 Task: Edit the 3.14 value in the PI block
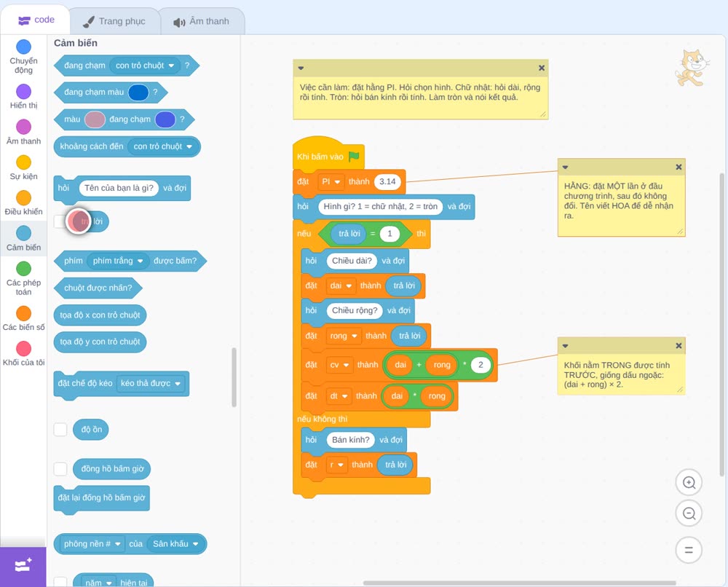tap(388, 181)
